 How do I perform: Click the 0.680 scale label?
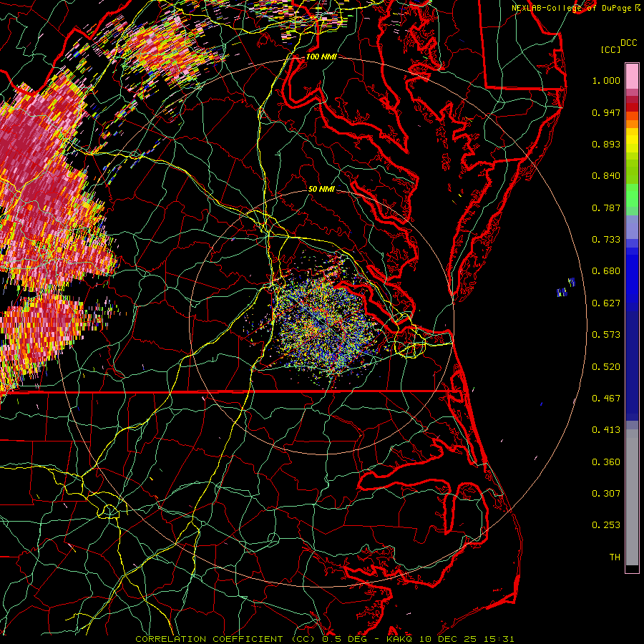click(x=606, y=271)
